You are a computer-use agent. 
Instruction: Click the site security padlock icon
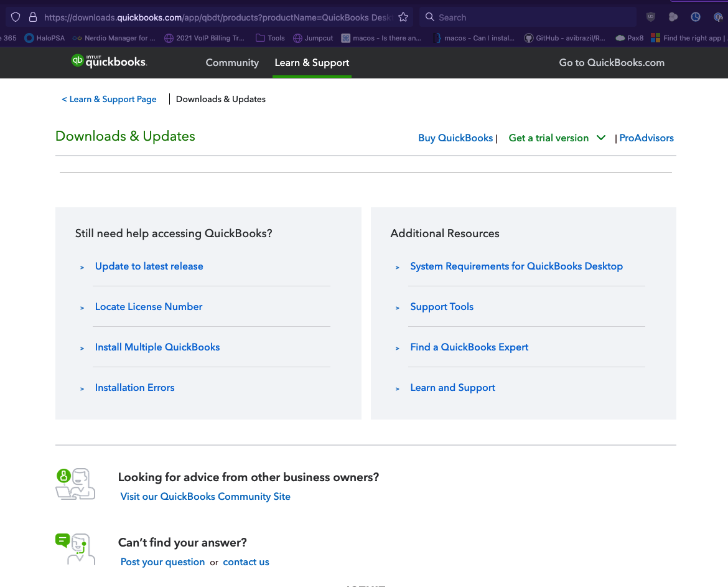(x=33, y=17)
